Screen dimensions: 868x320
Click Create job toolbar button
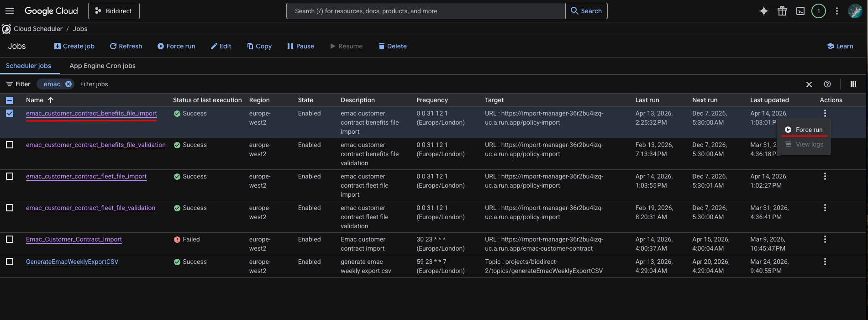coord(74,46)
